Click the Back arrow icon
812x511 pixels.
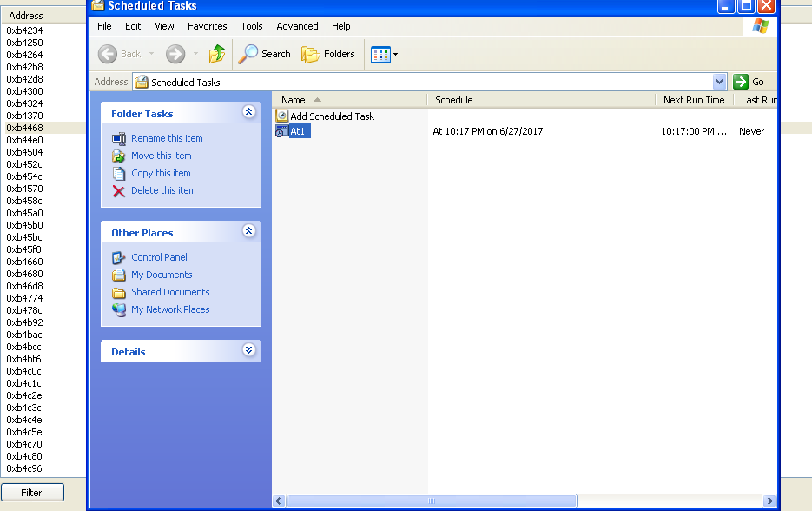pyautogui.click(x=108, y=54)
